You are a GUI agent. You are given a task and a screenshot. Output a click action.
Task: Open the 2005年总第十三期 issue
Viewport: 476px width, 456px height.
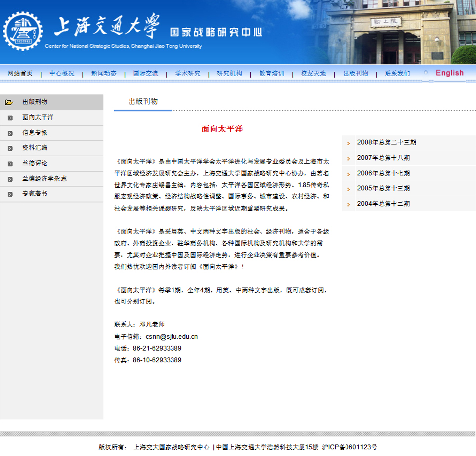tap(384, 188)
